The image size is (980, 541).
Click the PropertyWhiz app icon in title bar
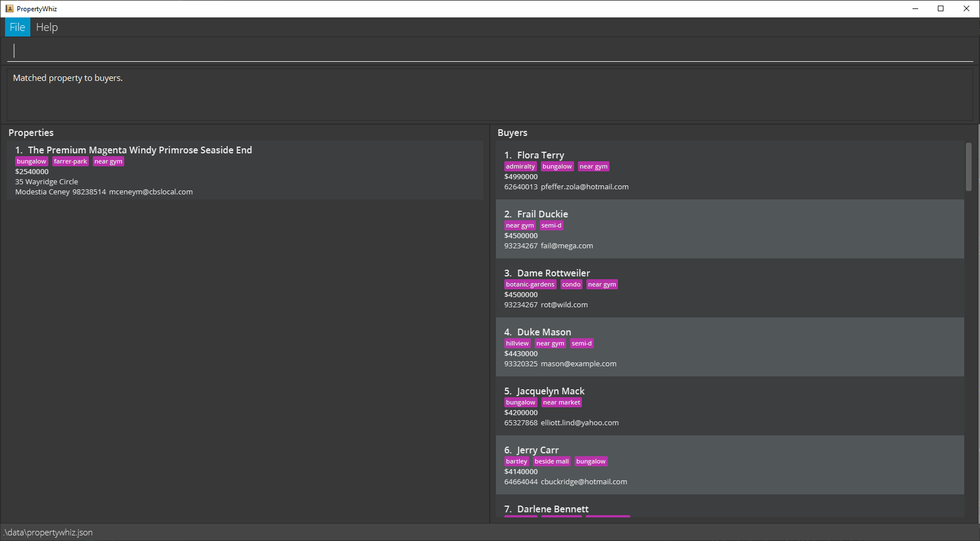[x=9, y=8]
